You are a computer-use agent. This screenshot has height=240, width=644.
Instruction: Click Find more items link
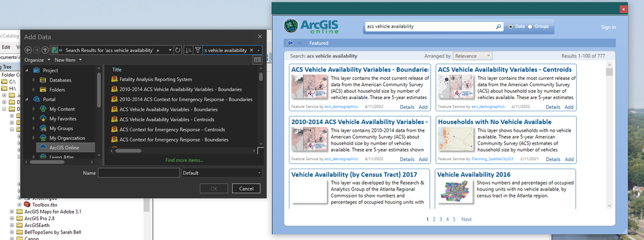pyautogui.click(x=184, y=160)
